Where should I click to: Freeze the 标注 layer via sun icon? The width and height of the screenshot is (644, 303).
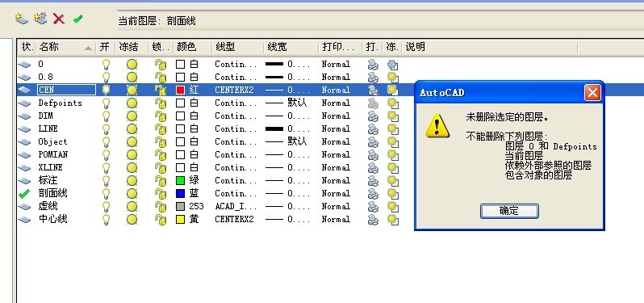(x=132, y=180)
